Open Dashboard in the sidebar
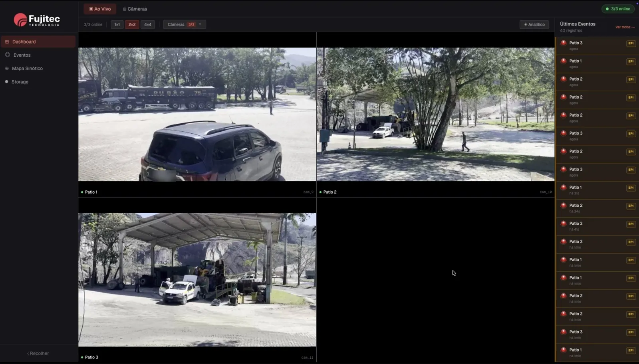This screenshot has height=364, width=639. point(38,42)
